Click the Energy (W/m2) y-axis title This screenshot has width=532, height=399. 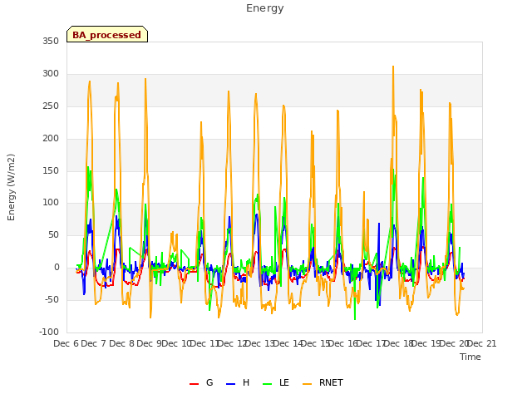[x=11, y=187]
